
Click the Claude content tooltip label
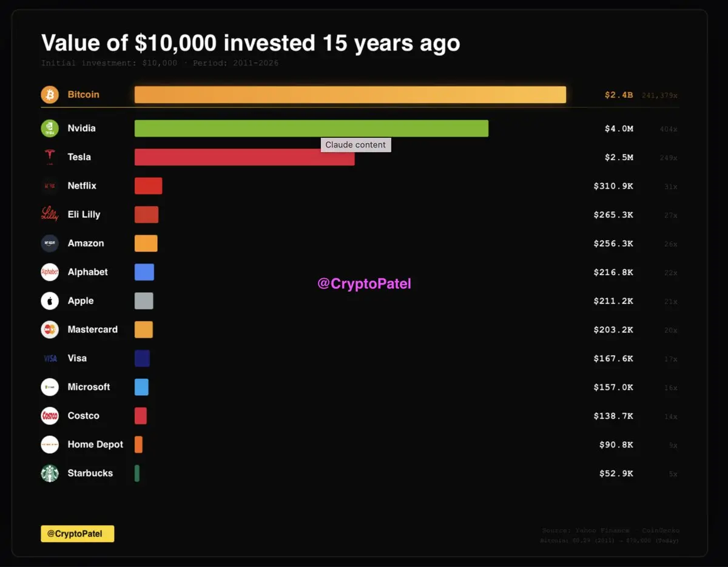point(356,145)
